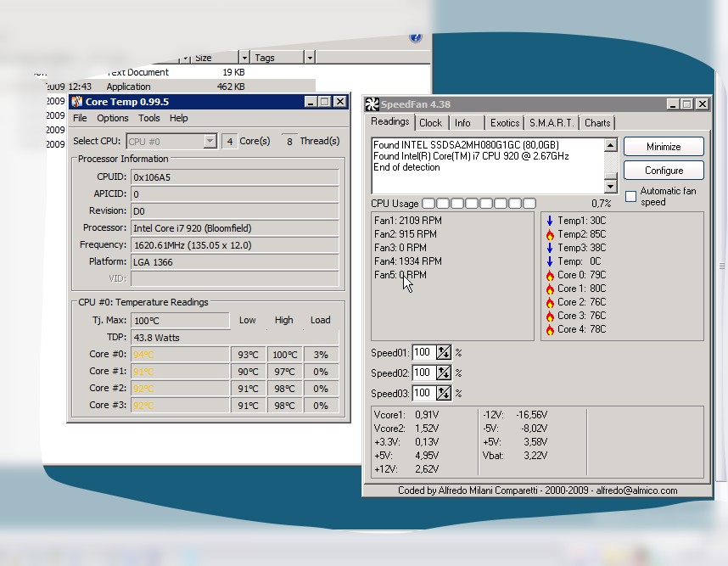Click the Core #1 temperature 91°C

180,372
